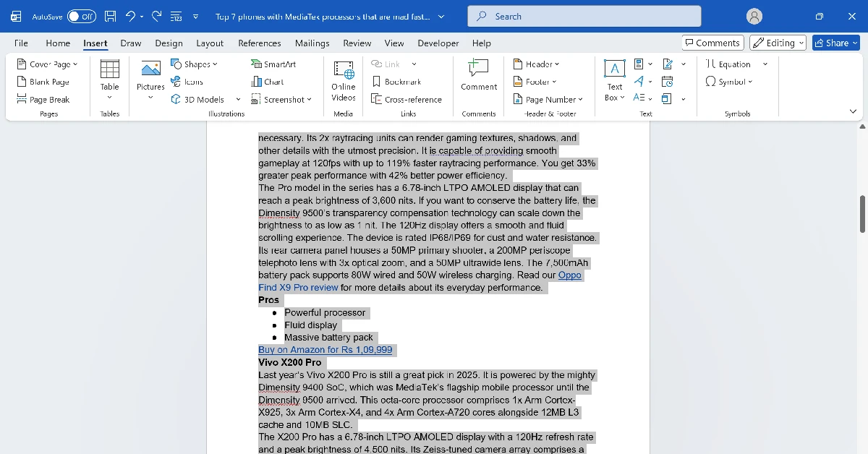Open the Editing mode dropdown

point(778,43)
